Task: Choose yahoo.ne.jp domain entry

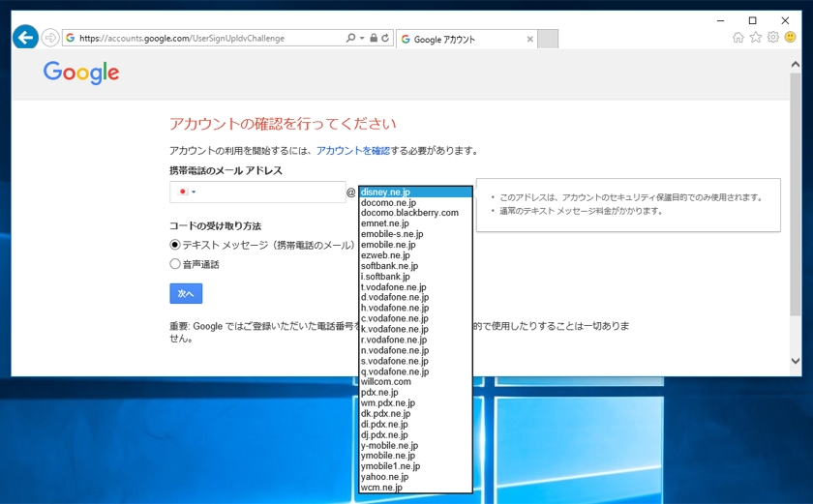Action: point(415,477)
